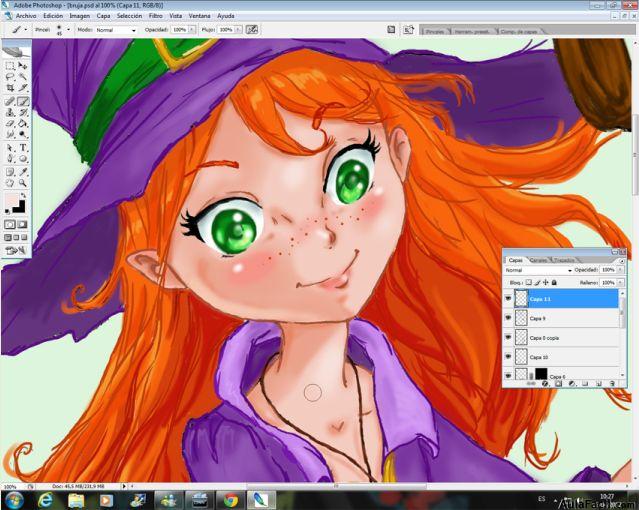Click the create new layer icon

(599, 384)
